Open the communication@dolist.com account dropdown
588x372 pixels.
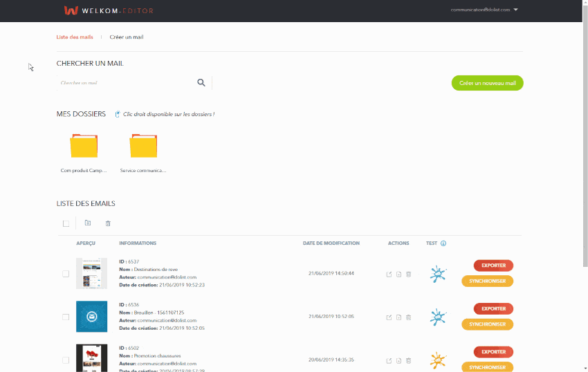(484, 10)
